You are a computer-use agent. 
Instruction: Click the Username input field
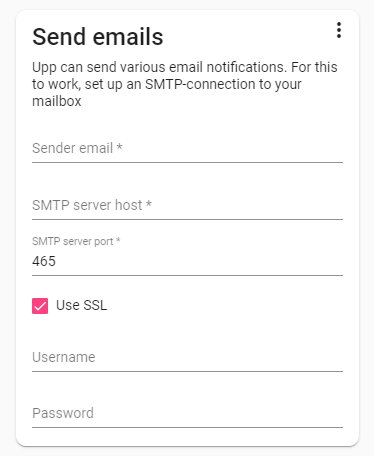[x=187, y=357]
